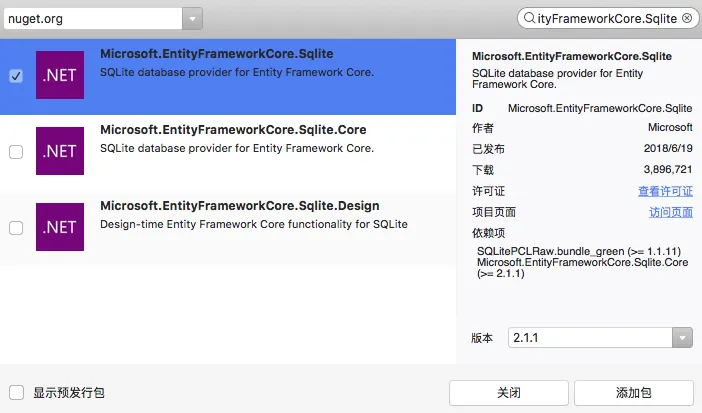This screenshot has height=413, width=702.
Task: Open the 版本 2.1.1 version dropdown
Action: 683,338
